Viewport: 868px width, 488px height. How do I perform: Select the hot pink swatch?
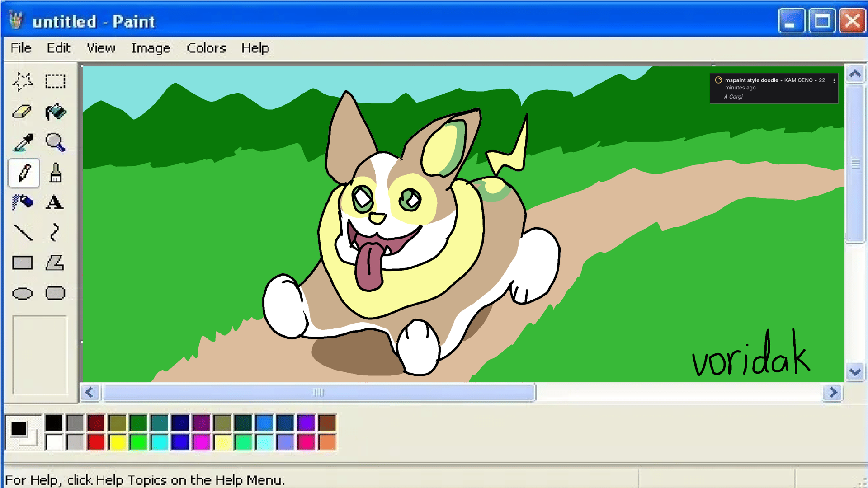tap(306, 442)
